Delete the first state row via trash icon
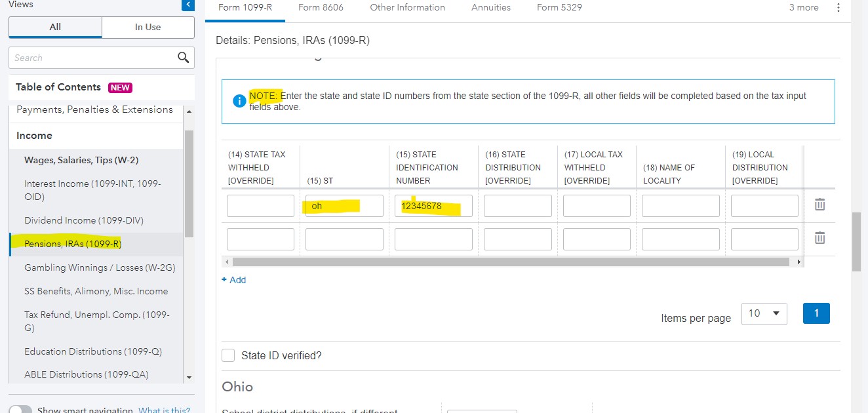The width and height of the screenshot is (868, 413). 819,204
